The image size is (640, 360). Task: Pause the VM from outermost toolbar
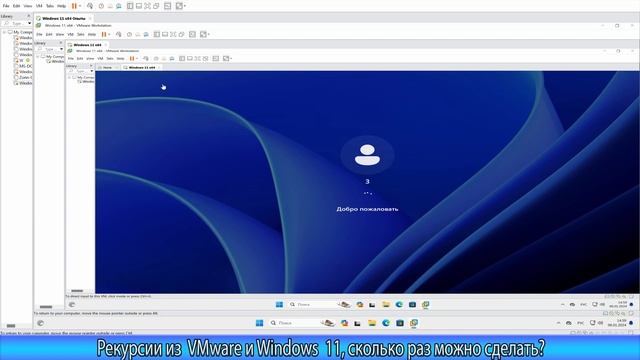(74, 6)
